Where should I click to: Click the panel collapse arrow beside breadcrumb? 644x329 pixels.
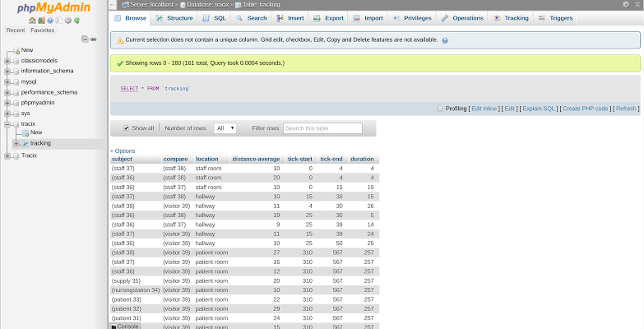point(113,4)
